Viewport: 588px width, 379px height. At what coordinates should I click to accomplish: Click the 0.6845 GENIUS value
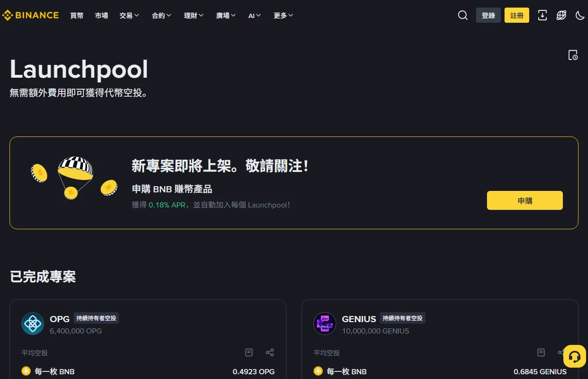pyautogui.click(x=540, y=371)
